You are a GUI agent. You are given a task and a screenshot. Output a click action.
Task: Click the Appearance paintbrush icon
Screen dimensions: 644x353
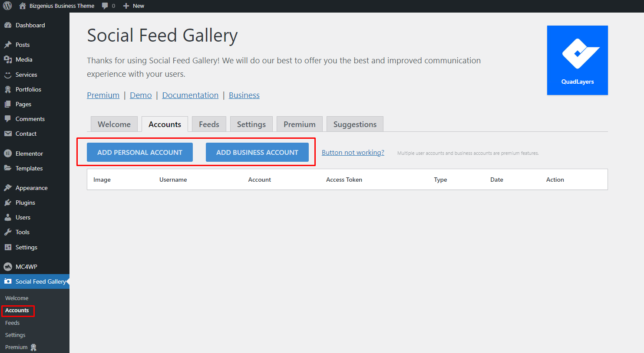tap(8, 188)
